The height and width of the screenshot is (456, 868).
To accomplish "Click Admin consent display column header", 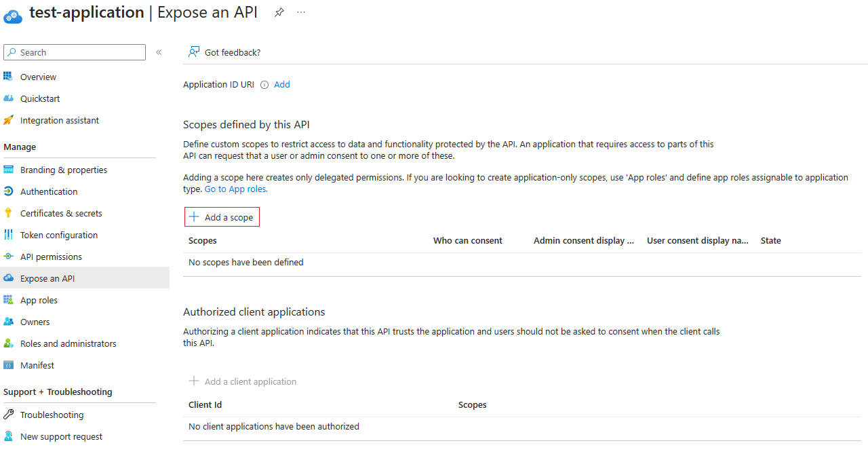I will 584,241.
